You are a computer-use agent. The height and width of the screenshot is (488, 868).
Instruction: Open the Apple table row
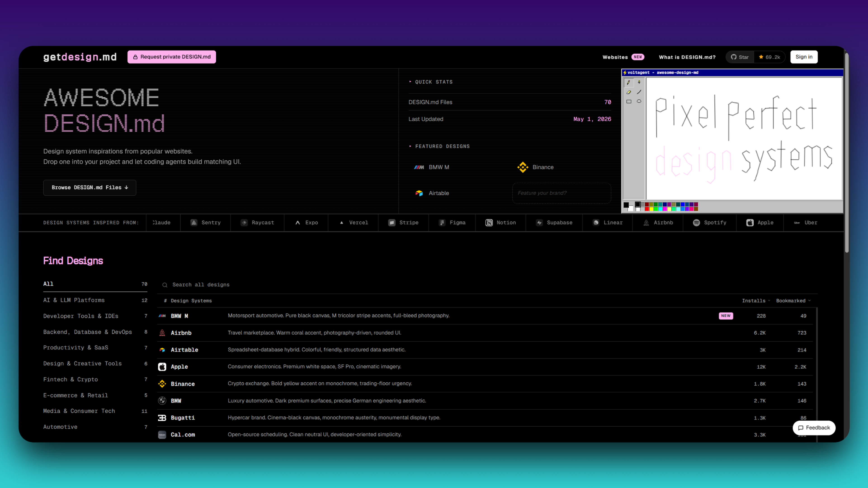(485, 367)
